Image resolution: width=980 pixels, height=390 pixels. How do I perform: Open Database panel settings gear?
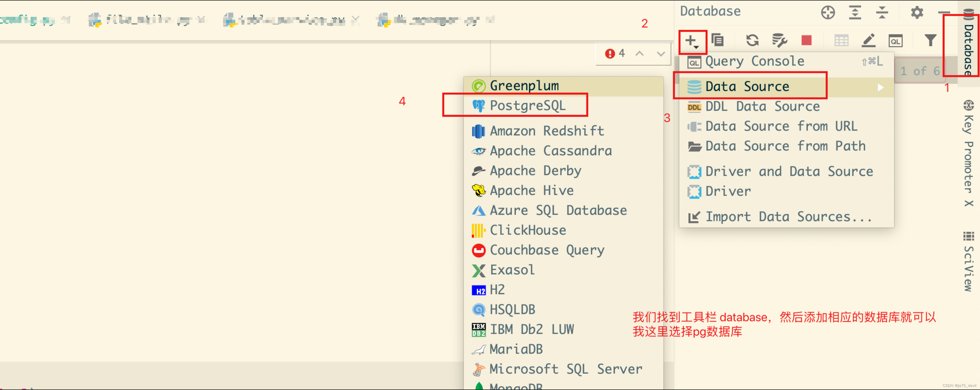point(917,12)
